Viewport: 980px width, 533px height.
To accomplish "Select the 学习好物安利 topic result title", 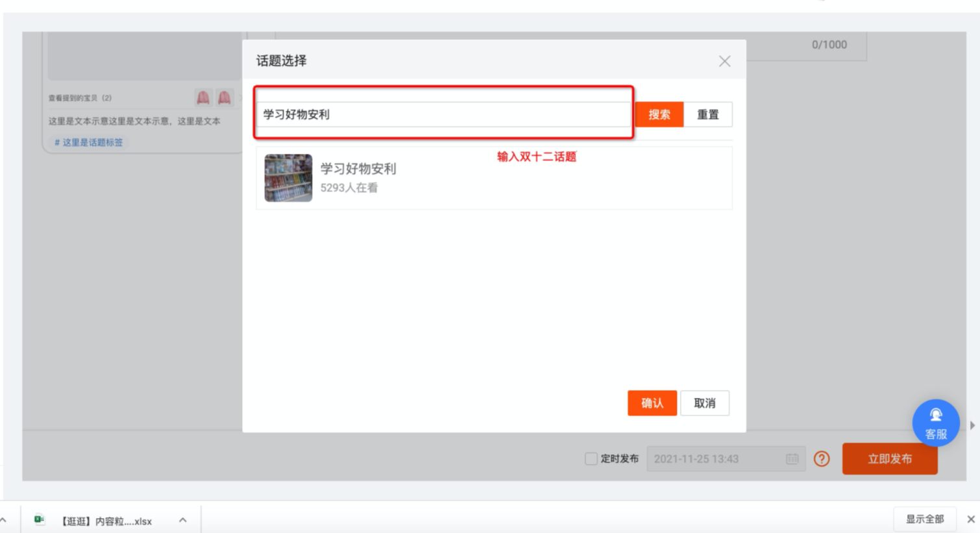I will tap(358, 169).
